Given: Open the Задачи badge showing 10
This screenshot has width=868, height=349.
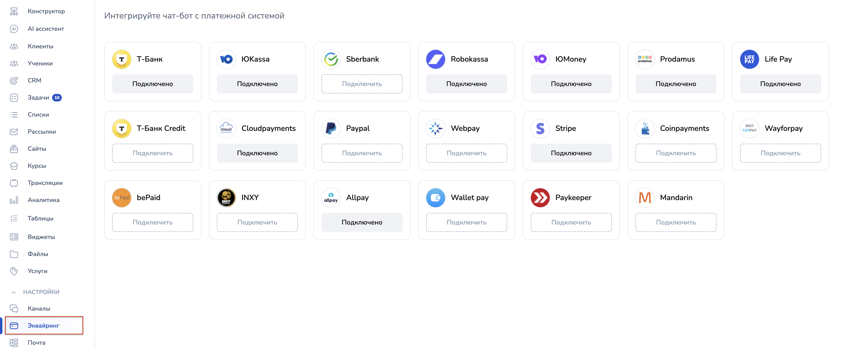Looking at the screenshot, I should 57,98.
